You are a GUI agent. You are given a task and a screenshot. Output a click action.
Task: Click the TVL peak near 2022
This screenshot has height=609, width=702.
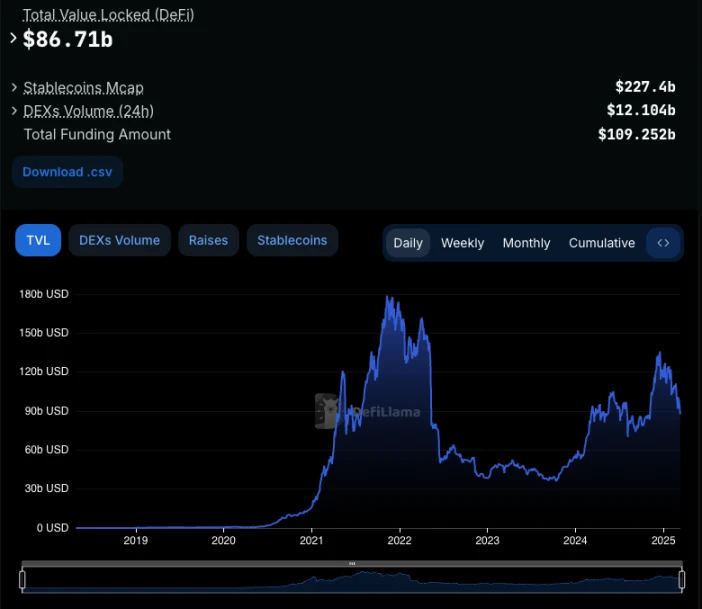point(388,297)
